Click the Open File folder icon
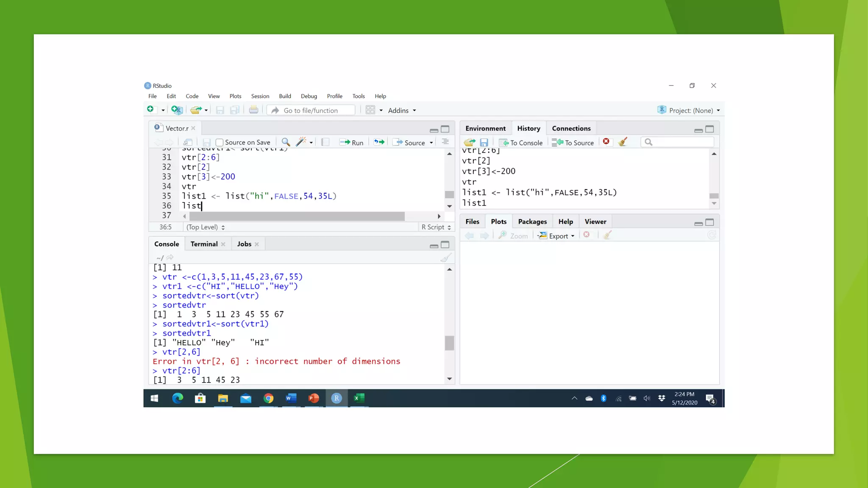868x488 pixels. tap(195, 110)
